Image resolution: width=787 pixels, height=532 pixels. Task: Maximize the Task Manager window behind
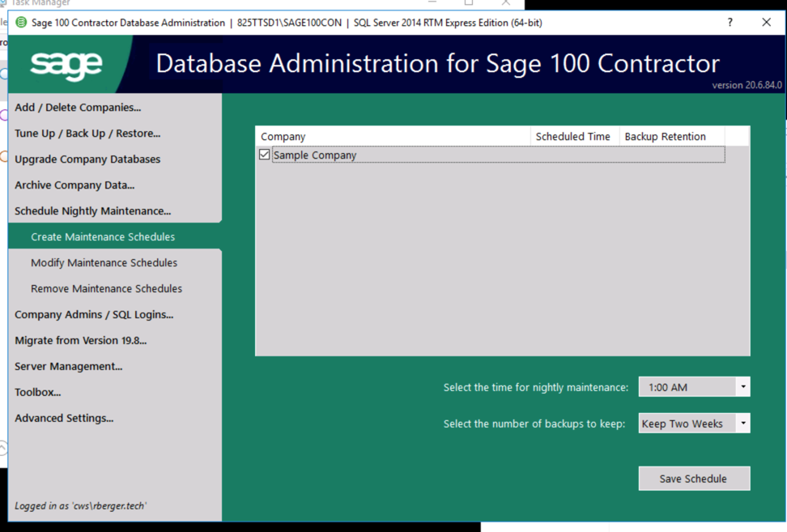[469, 2]
